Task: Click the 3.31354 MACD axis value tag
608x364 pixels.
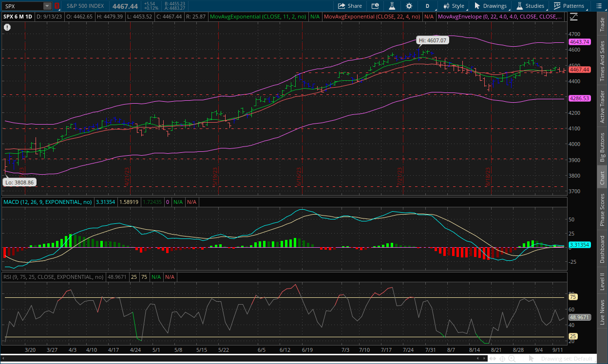Action: (x=579, y=245)
